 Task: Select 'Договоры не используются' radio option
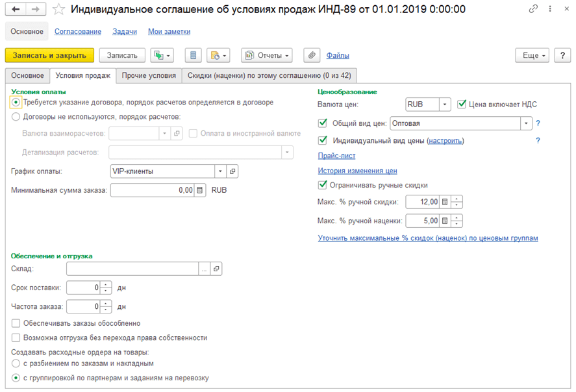(16, 117)
